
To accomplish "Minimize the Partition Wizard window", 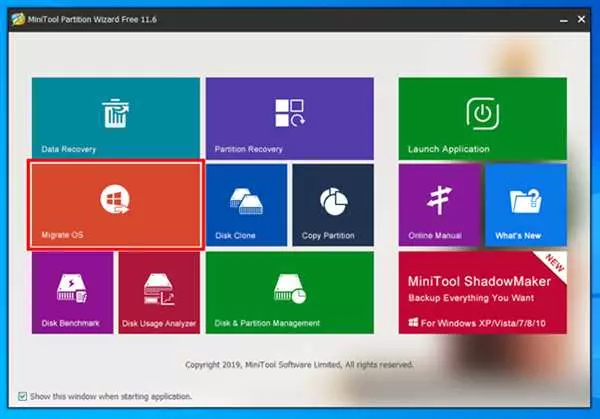I will point(564,20).
